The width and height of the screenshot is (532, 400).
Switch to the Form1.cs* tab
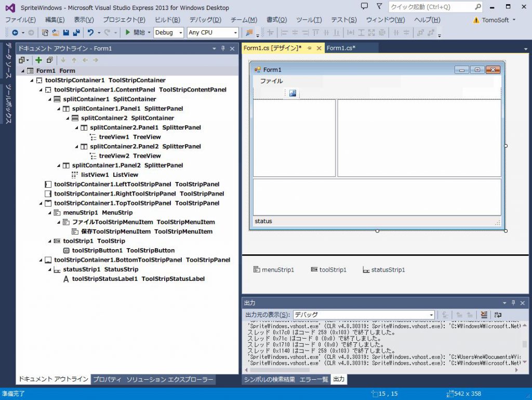(x=341, y=47)
